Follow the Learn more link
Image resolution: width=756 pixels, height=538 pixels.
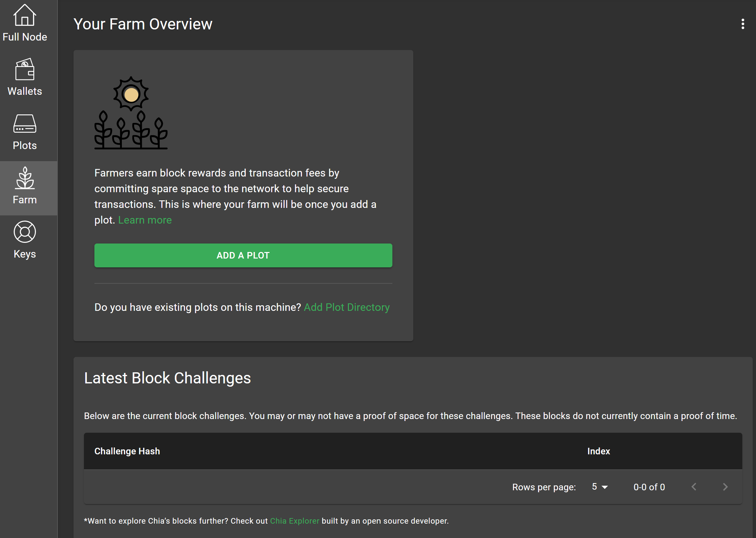(x=145, y=220)
